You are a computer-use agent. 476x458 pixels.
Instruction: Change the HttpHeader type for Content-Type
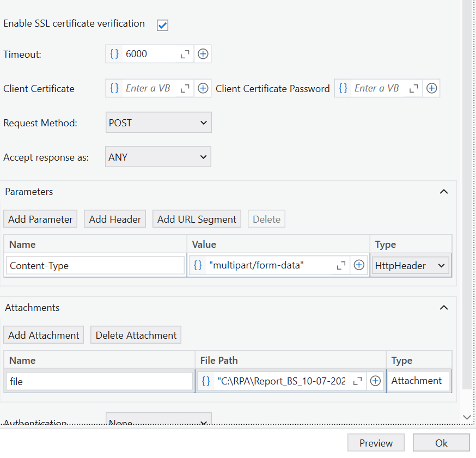[x=410, y=265]
